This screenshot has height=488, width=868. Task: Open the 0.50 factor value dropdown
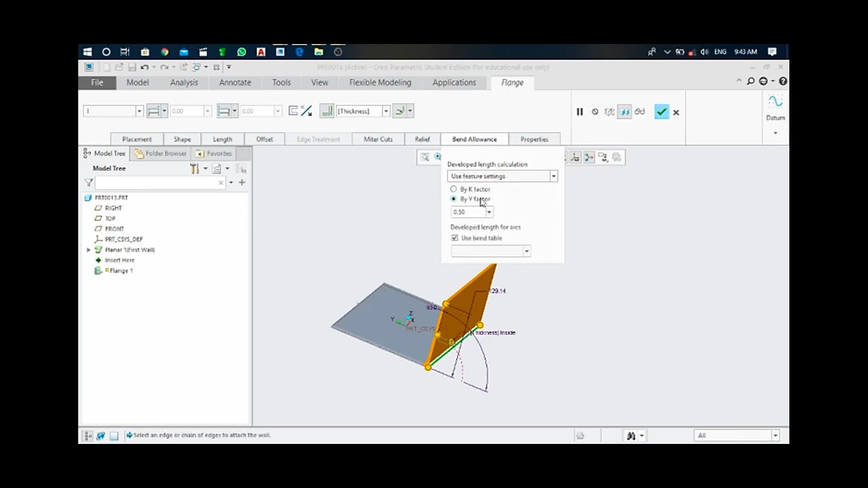pyautogui.click(x=489, y=212)
